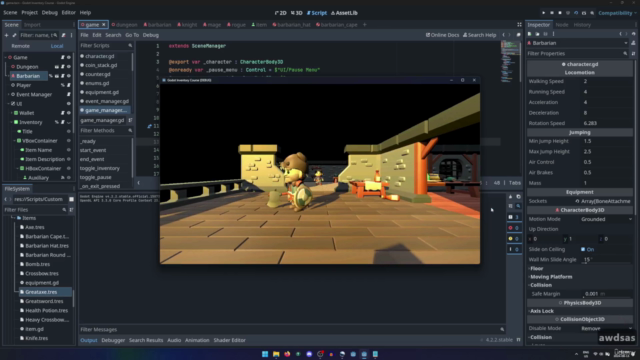The height and width of the screenshot is (360, 640).
Task: Click unique-name percent icon on Barbarian row
Action: (x=51, y=76)
